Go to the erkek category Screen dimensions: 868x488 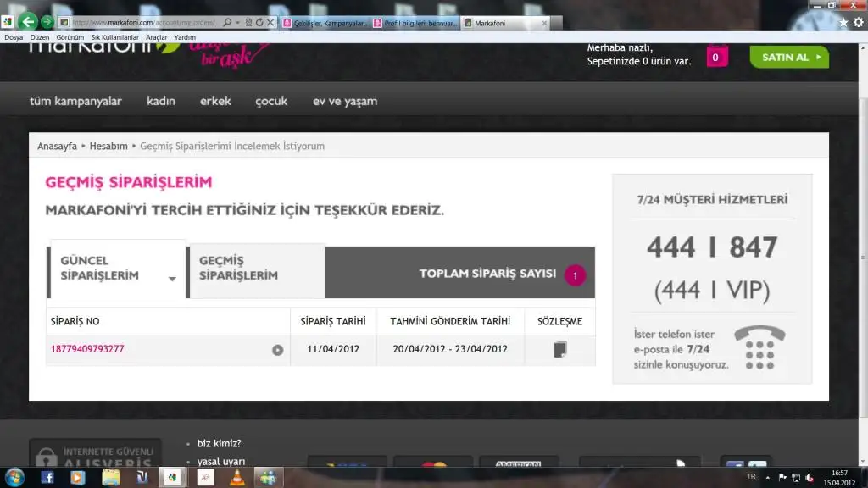coord(215,102)
